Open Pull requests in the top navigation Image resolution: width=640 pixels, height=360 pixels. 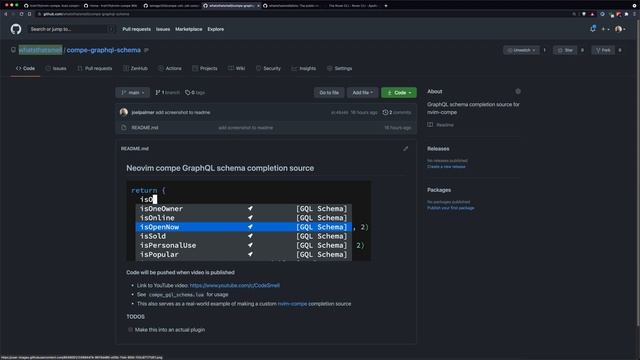(x=136, y=29)
